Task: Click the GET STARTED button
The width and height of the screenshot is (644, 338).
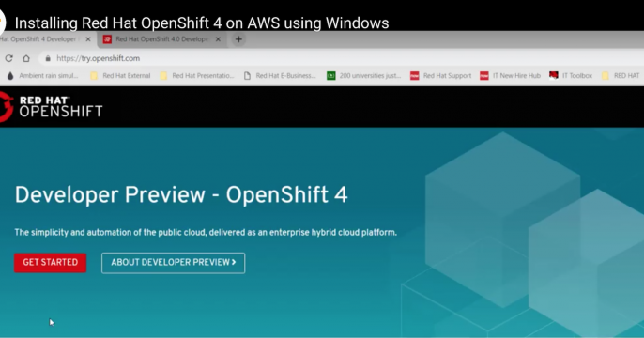Action: pyautogui.click(x=50, y=263)
